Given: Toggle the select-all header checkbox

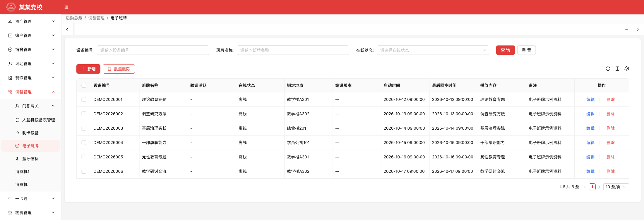Looking at the screenshot, I should click(84, 85).
